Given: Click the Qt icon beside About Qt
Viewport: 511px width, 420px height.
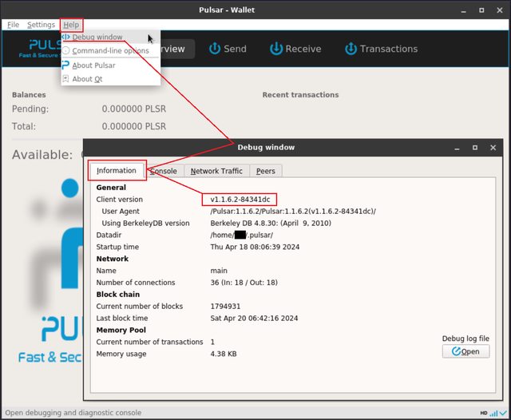Looking at the screenshot, I should (x=65, y=78).
